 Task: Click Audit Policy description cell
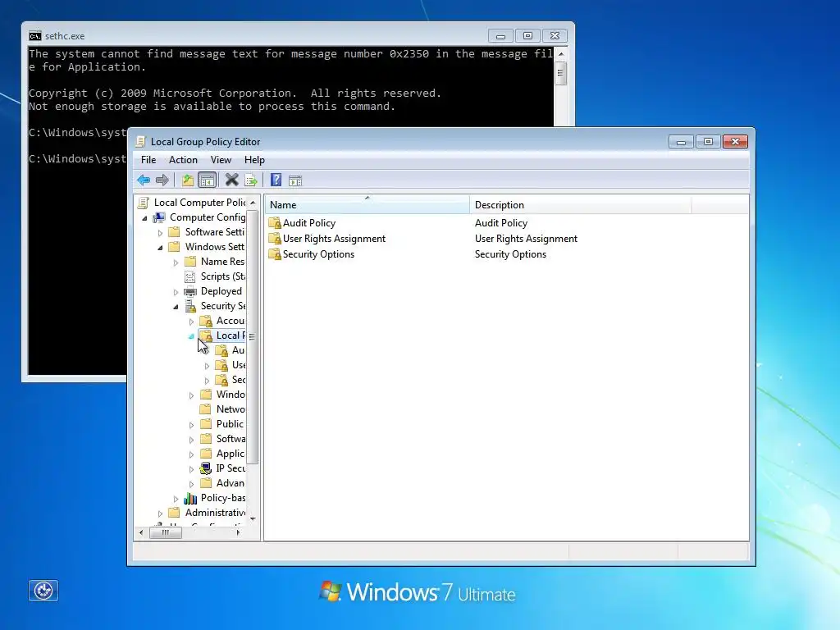coord(501,223)
